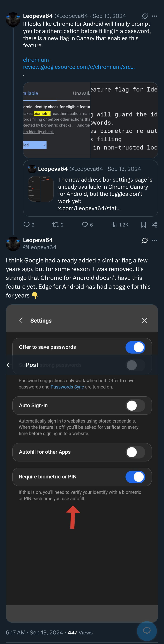
Task: Click the share post icon
Action: pos(154,225)
